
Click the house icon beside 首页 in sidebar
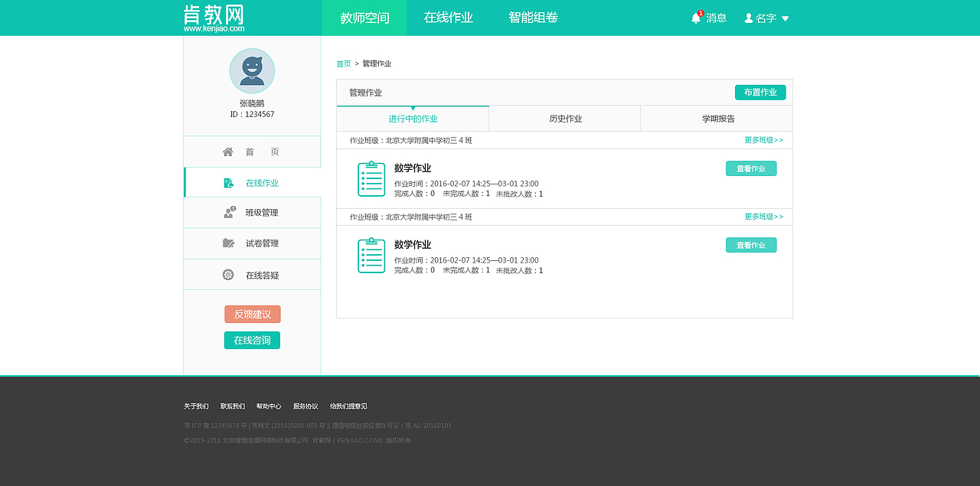tap(228, 152)
